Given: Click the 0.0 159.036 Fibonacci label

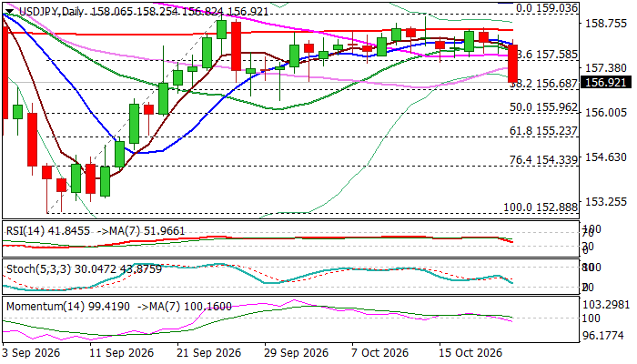Looking at the screenshot, I should (x=546, y=8).
